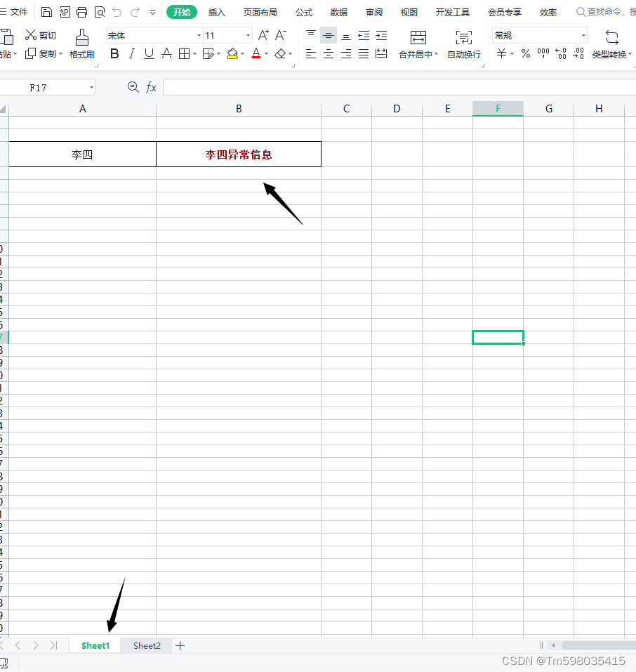Click the cell style brush icon
636x672 pixels.
(x=208, y=53)
